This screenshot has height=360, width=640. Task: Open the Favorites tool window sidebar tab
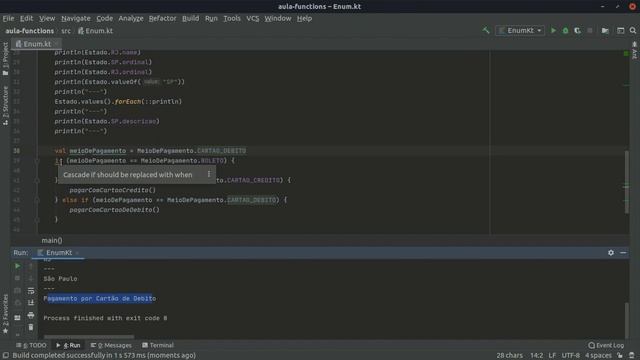pos(5,313)
